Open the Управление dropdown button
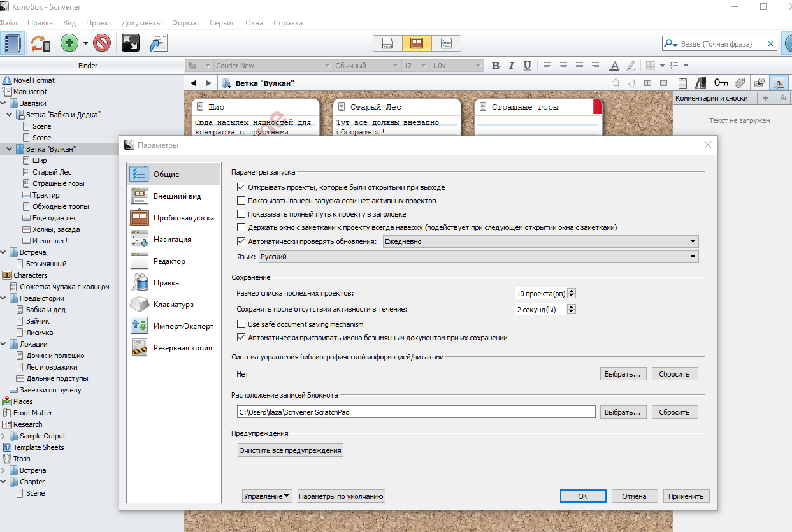Screen dimensions: 792x532 point(267,496)
